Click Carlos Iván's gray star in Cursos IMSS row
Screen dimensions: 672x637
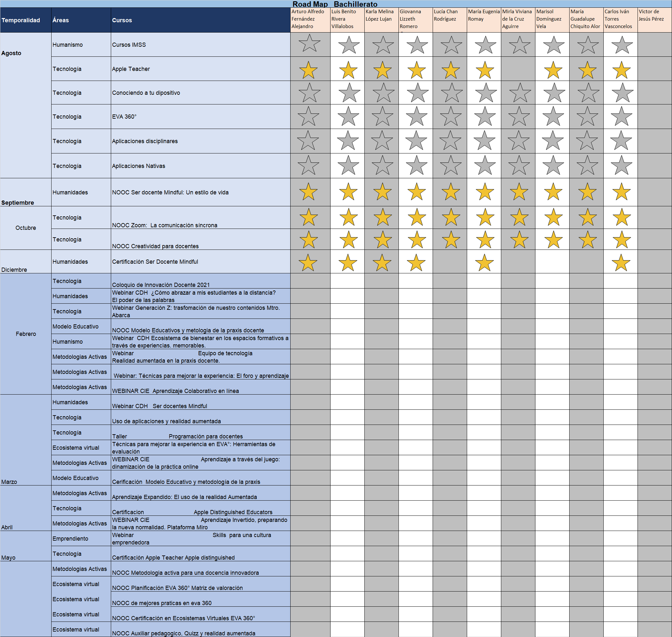(x=622, y=45)
